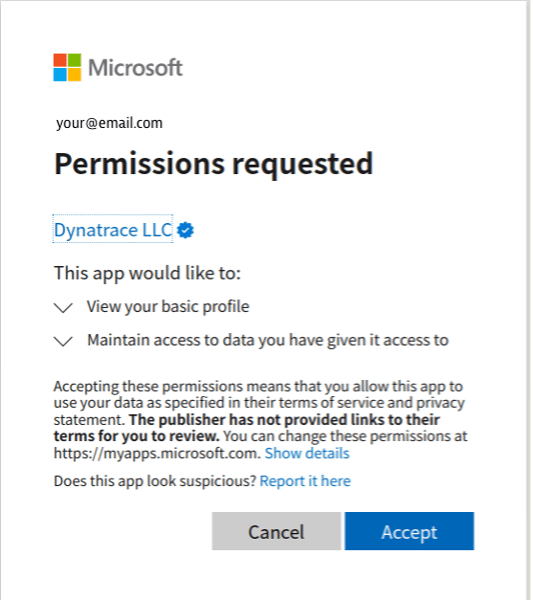Click the Show details link
The width and height of the screenshot is (533, 600).
tap(307, 453)
